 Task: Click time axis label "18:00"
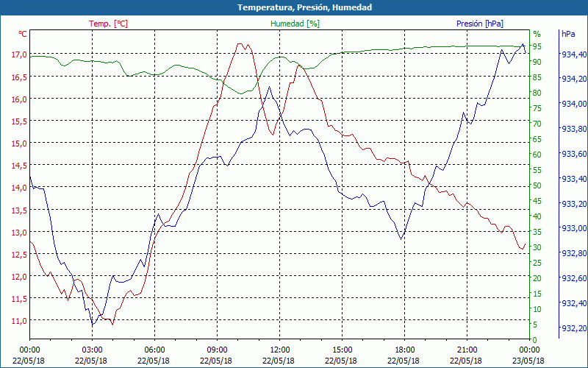coord(405,351)
